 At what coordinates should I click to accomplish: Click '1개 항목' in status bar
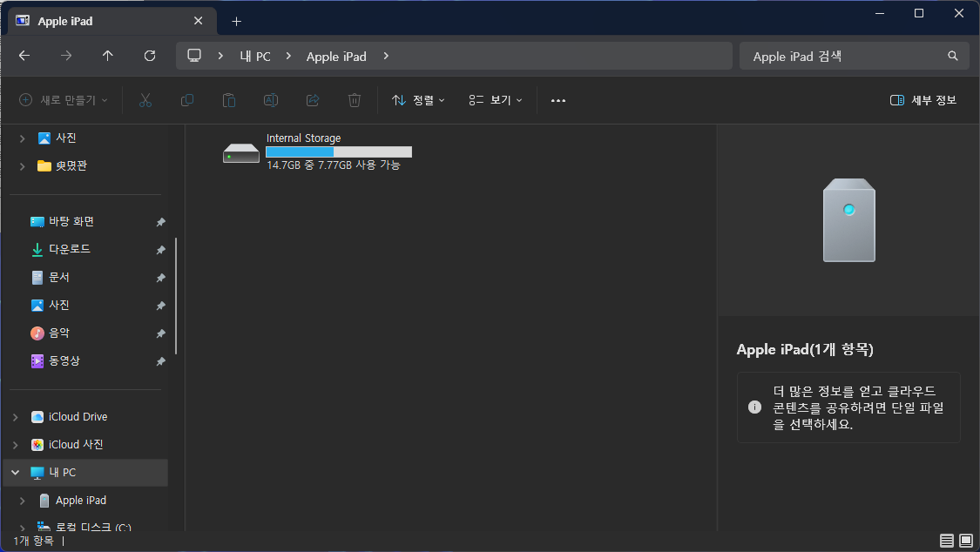tap(34, 541)
